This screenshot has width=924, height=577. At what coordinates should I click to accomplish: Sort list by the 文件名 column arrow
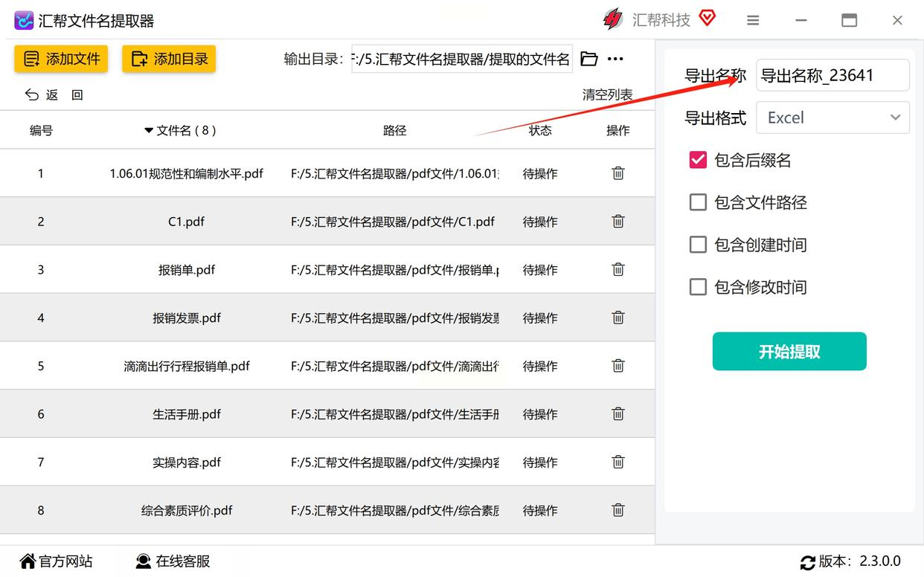tap(149, 131)
